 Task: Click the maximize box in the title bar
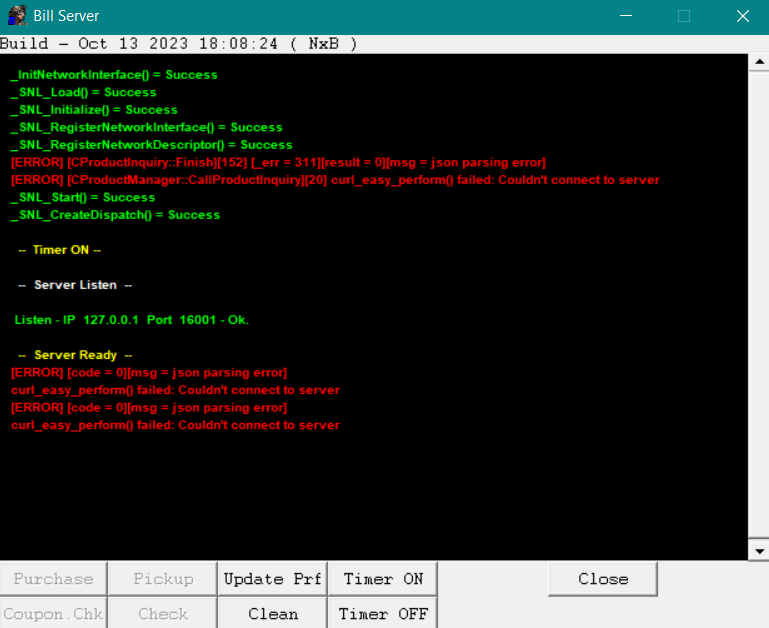pos(684,16)
